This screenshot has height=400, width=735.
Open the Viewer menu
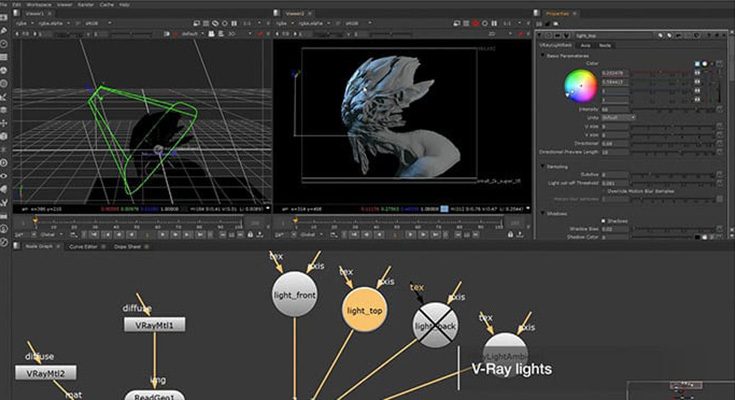click(65, 4)
